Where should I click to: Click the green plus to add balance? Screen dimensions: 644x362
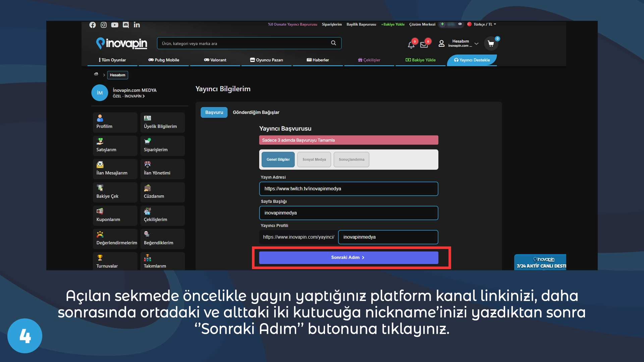click(442, 24)
